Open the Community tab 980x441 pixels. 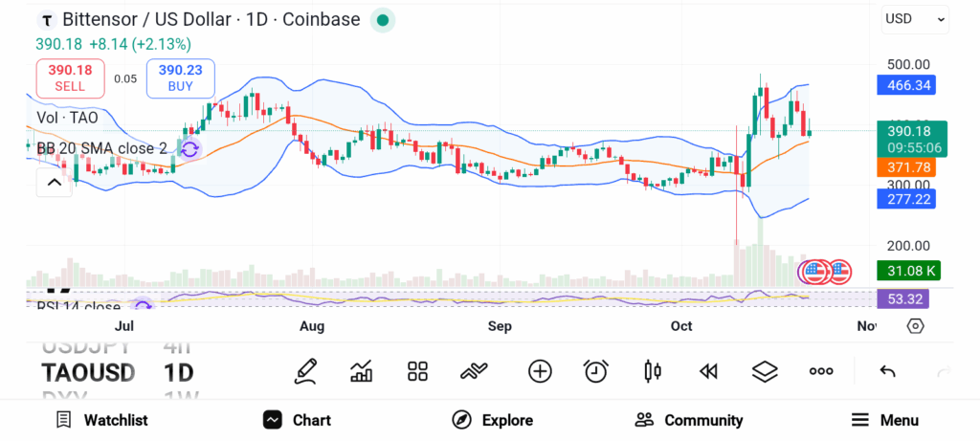tap(689, 420)
